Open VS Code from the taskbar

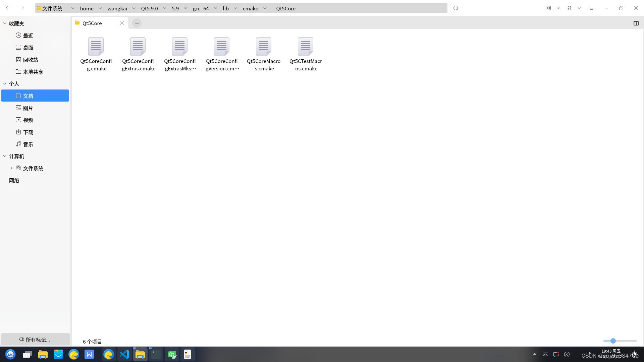pos(124,354)
